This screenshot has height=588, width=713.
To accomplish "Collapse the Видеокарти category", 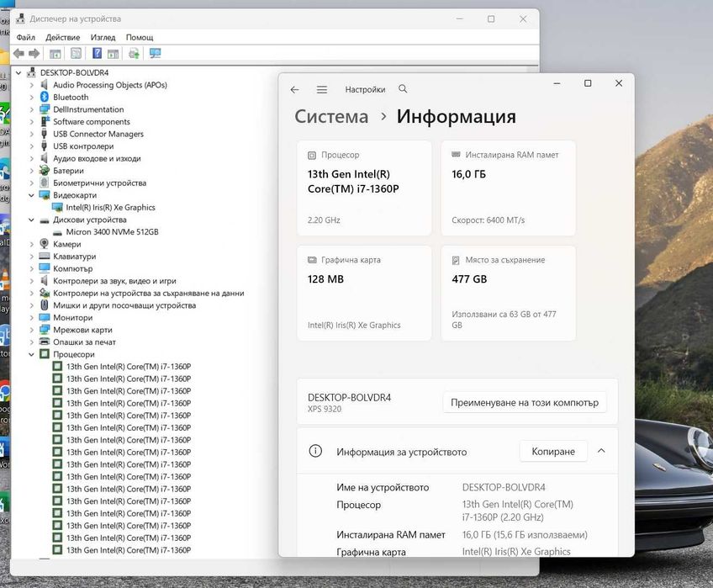I will [31, 195].
